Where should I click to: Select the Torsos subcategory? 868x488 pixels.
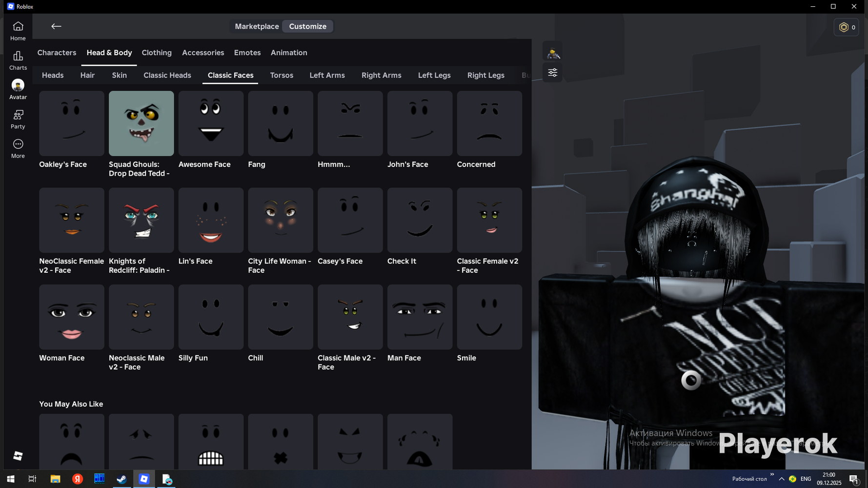pyautogui.click(x=282, y=75)
